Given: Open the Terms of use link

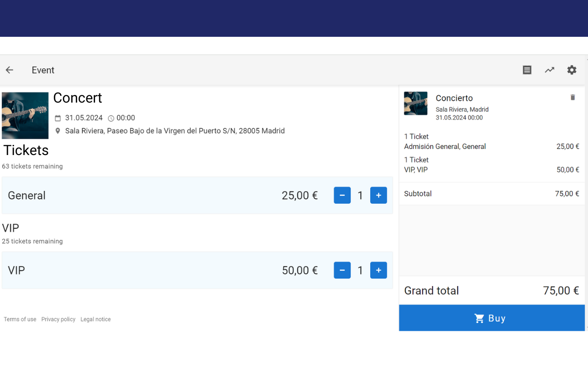Looking at the screenshot, I should (20, 319).
